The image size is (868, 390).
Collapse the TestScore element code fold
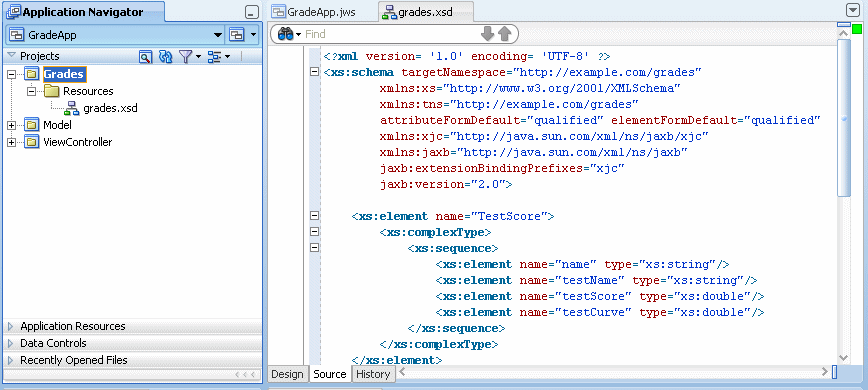[314, 216]
